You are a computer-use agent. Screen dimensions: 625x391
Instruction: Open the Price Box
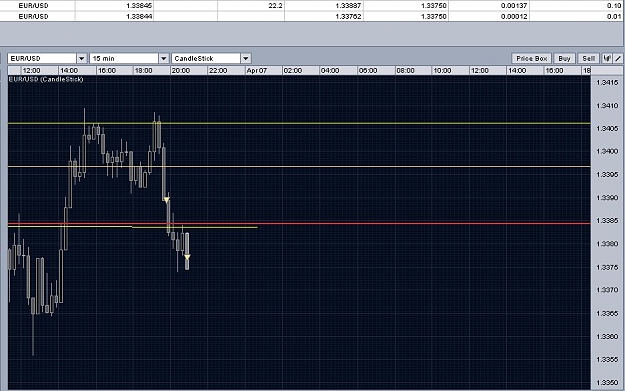(x=531, y=59)
